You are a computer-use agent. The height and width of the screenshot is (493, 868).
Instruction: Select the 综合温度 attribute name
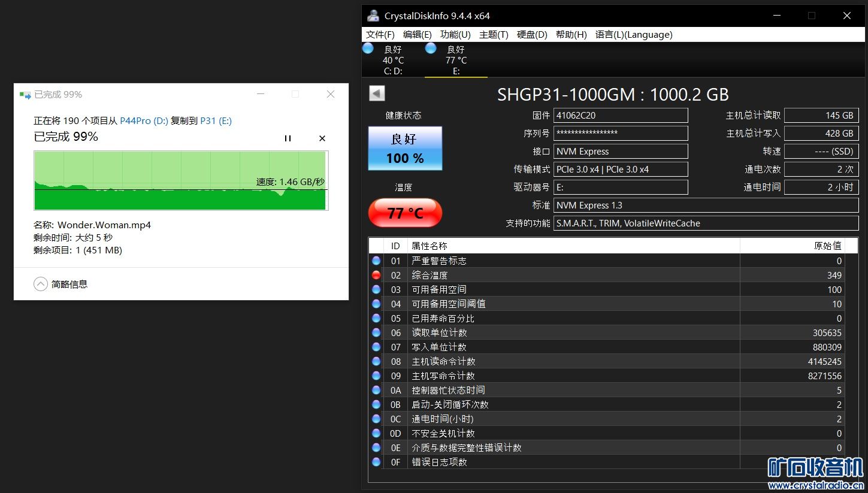coord(430,275)
